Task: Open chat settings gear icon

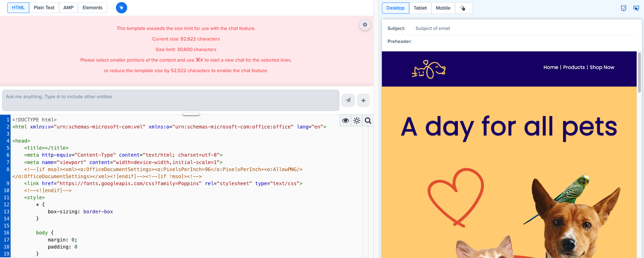Action: coord(365,25)
